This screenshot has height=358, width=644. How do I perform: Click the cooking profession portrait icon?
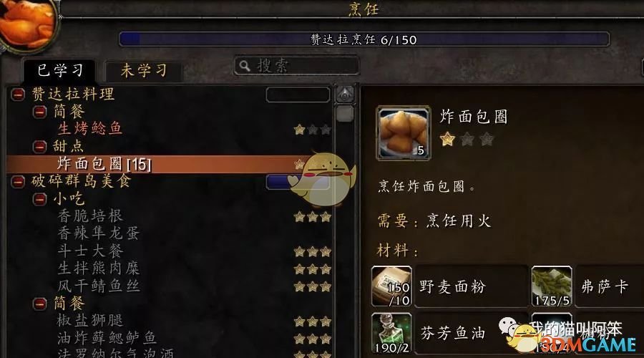(x=27, y=24)
